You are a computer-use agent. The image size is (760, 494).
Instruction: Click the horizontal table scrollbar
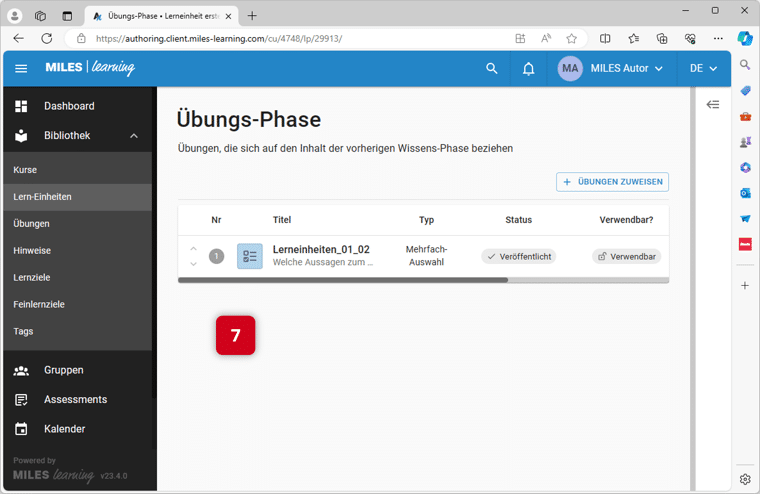coord(342,281)
